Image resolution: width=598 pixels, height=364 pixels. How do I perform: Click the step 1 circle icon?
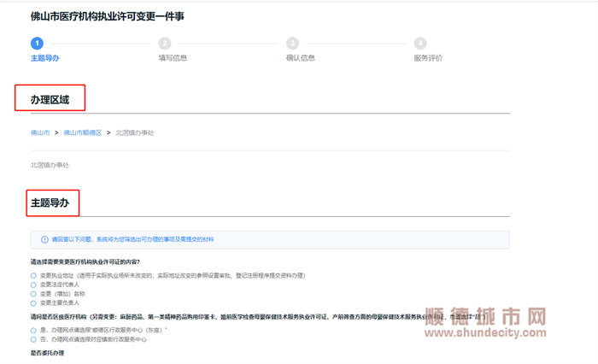[x=36, y=44]
